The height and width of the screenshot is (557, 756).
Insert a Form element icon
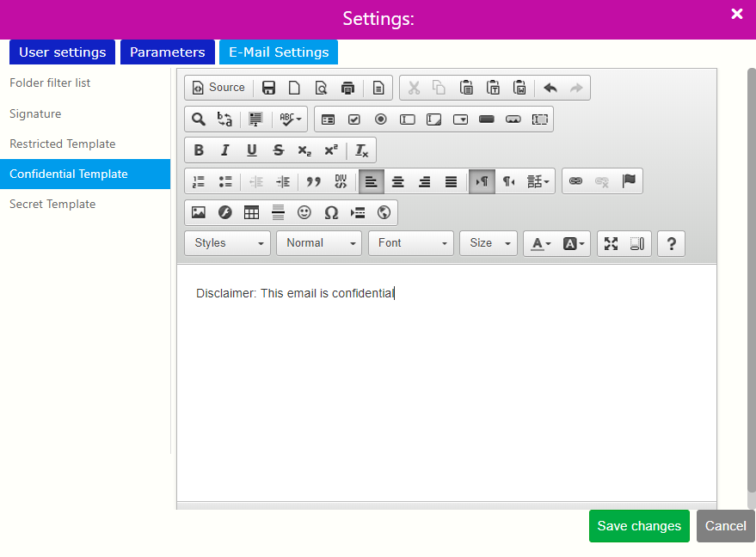[x=328, y=119]
